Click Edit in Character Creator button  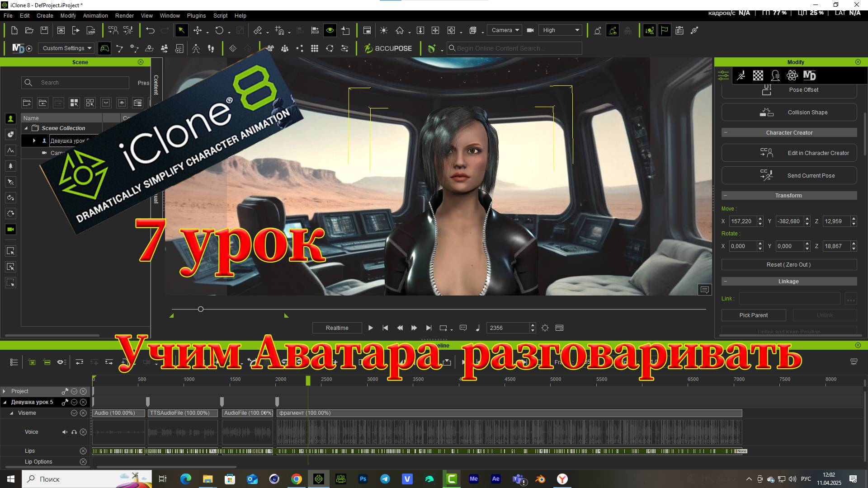(789, 153)
